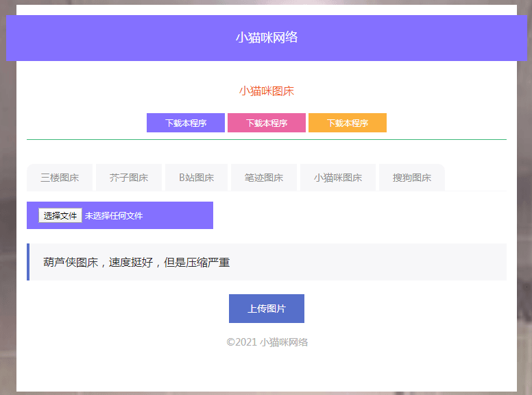532x395 pixels.
Task: Click empty area of purple file upload bar
Action: (x=182, y=215)
